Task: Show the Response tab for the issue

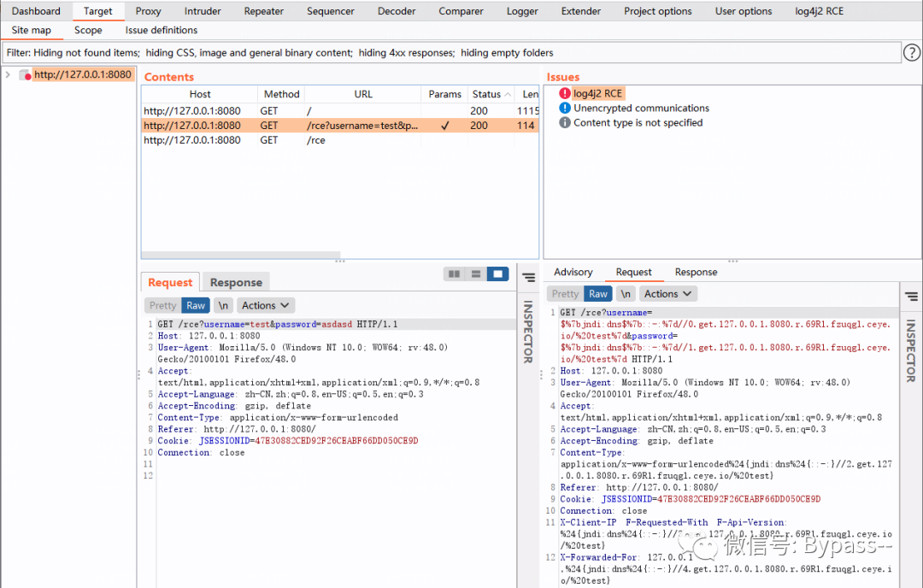Action: [x=696, y=272]
